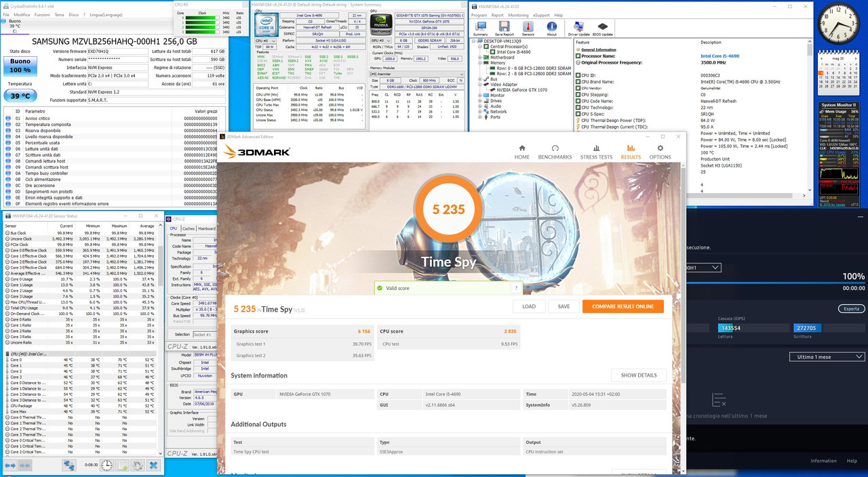Switch to Mainboard tab in CPU-Z

click(206, 228)
